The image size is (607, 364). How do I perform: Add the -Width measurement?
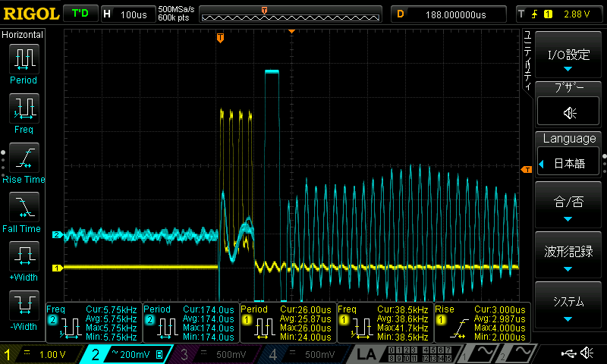(x=23, y=309)
